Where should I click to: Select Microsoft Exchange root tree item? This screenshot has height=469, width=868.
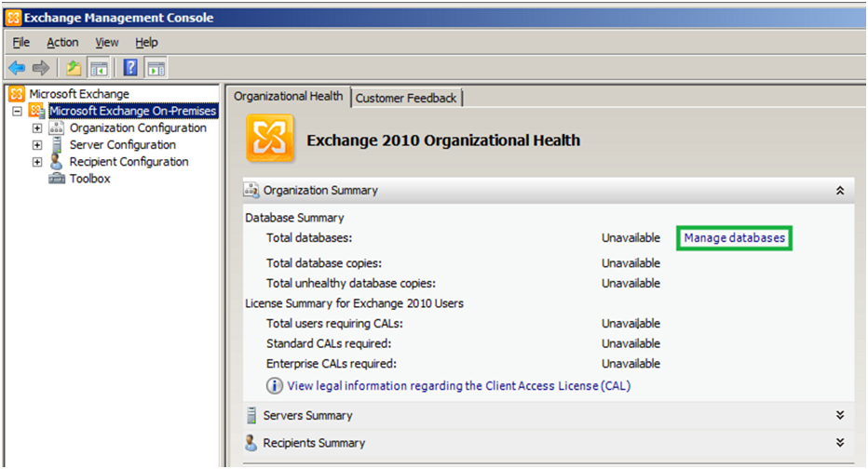click(x=79, y=94)
